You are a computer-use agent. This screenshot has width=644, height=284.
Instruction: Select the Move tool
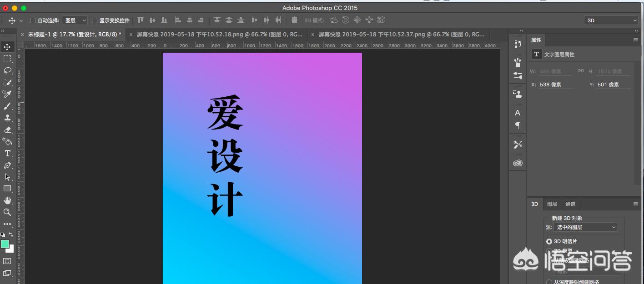click(x=6, y=46)
